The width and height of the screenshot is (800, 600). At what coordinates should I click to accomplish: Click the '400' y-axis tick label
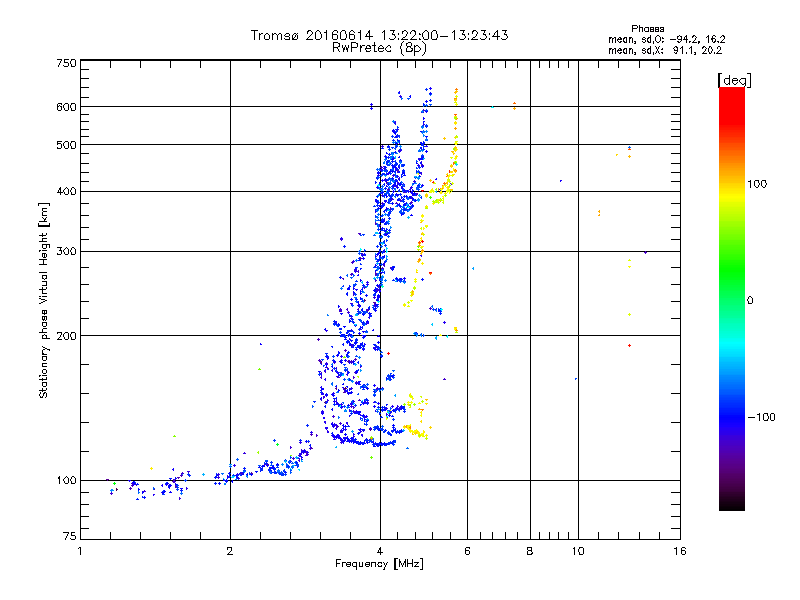(66, 192)
